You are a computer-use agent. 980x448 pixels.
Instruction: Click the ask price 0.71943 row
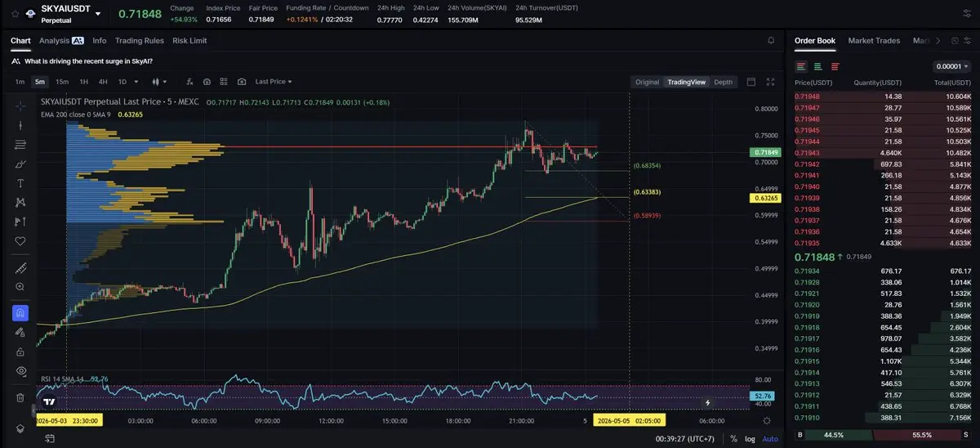pyautogui.click(x=883, y=153)
